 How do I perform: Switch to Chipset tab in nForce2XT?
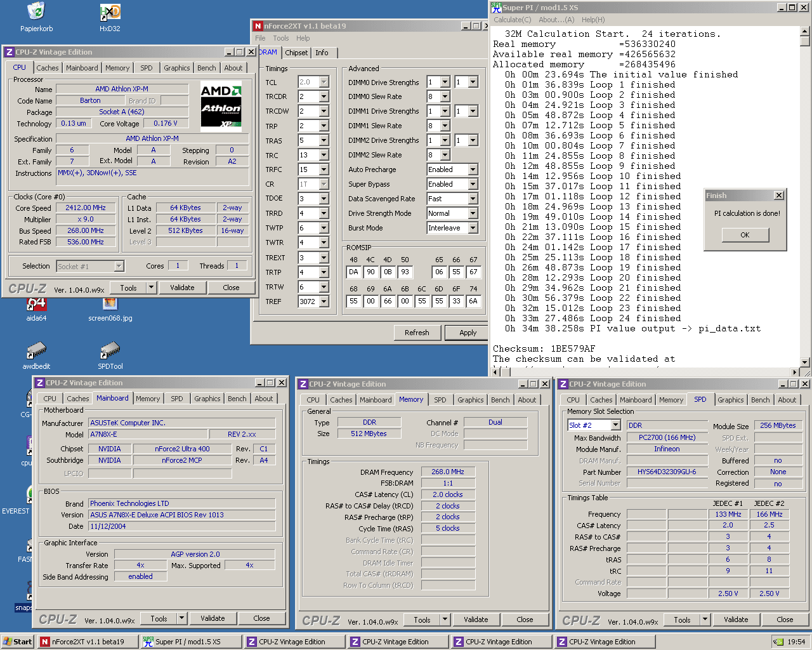click(x=296, y=53)
